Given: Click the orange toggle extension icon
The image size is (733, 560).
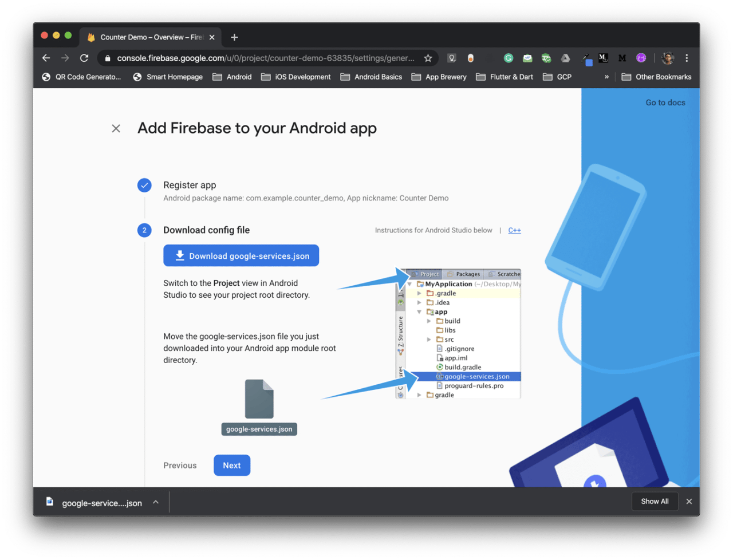Looking at the screenshot, I should [471, 58].
